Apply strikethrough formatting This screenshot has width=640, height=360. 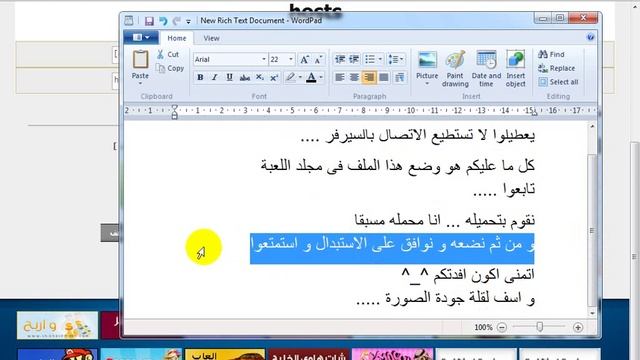pyautogui.click(x=244, y=78)
